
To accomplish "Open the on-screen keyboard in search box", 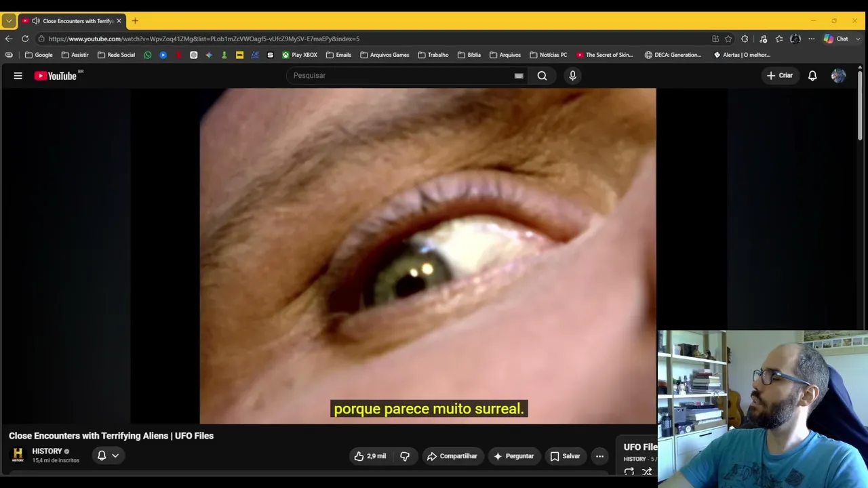I will tap(519, 76).
